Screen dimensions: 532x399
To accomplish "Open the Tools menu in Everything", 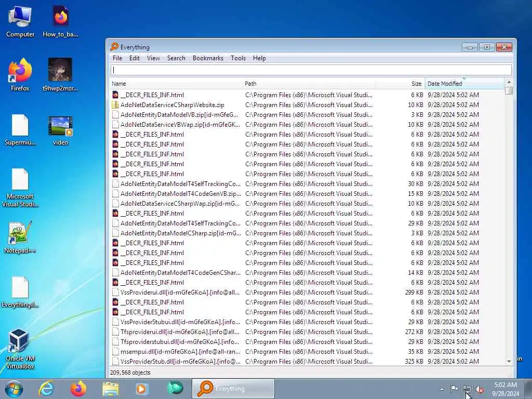I will click(x=238, y=58).
